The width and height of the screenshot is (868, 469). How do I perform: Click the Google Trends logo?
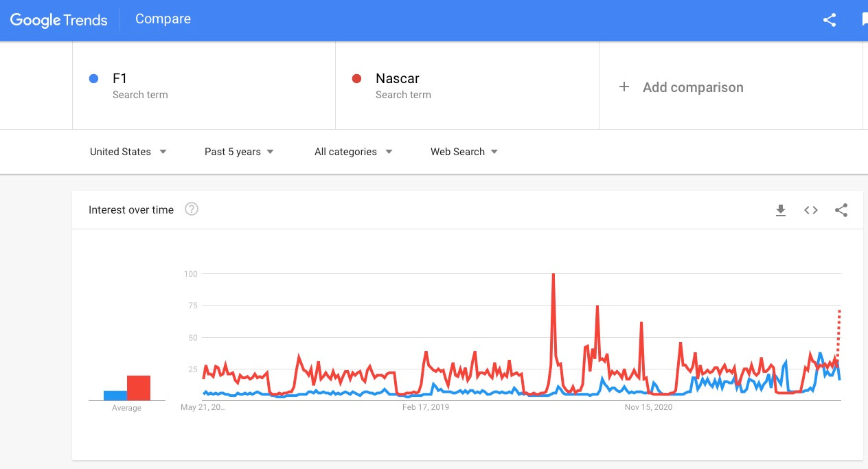(58, 20)
